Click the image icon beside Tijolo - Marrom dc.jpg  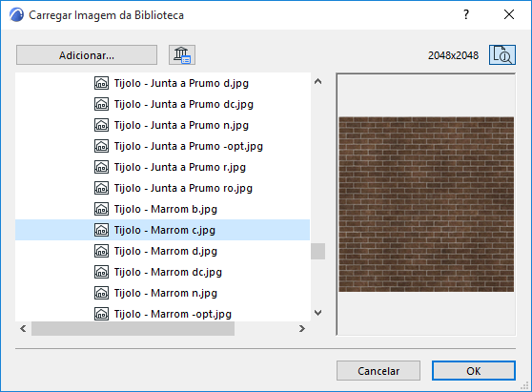101,272
